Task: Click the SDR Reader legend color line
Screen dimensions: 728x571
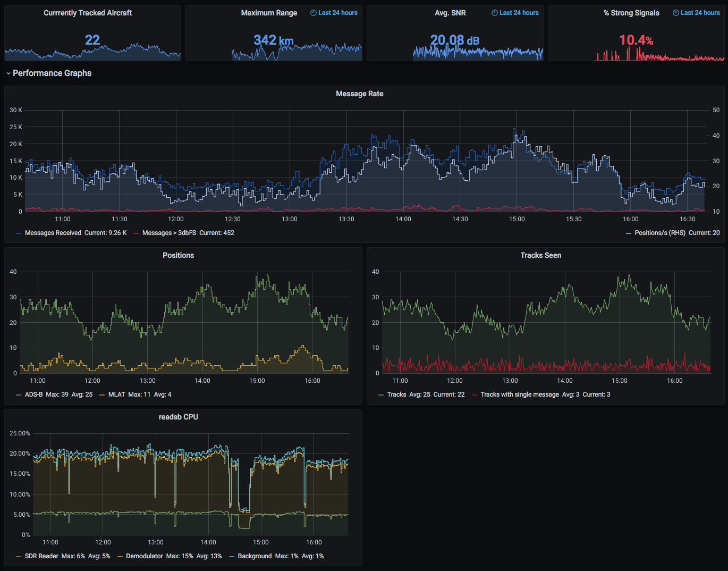Action: [19, 557]
